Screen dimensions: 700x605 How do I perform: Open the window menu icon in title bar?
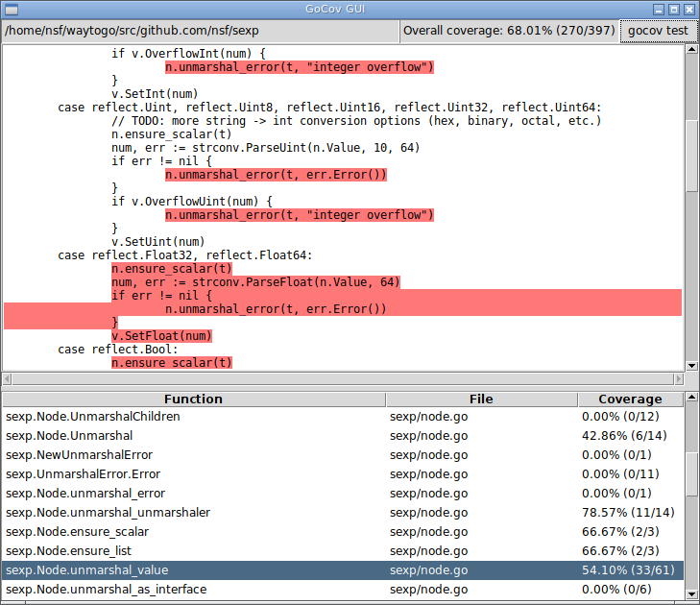coord(9,9)
